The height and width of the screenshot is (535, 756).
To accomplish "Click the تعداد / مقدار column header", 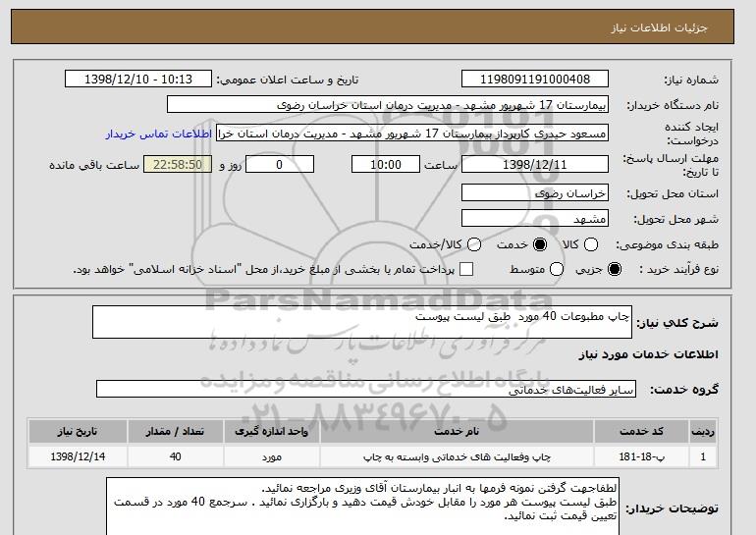I will [x=176, y=431].
